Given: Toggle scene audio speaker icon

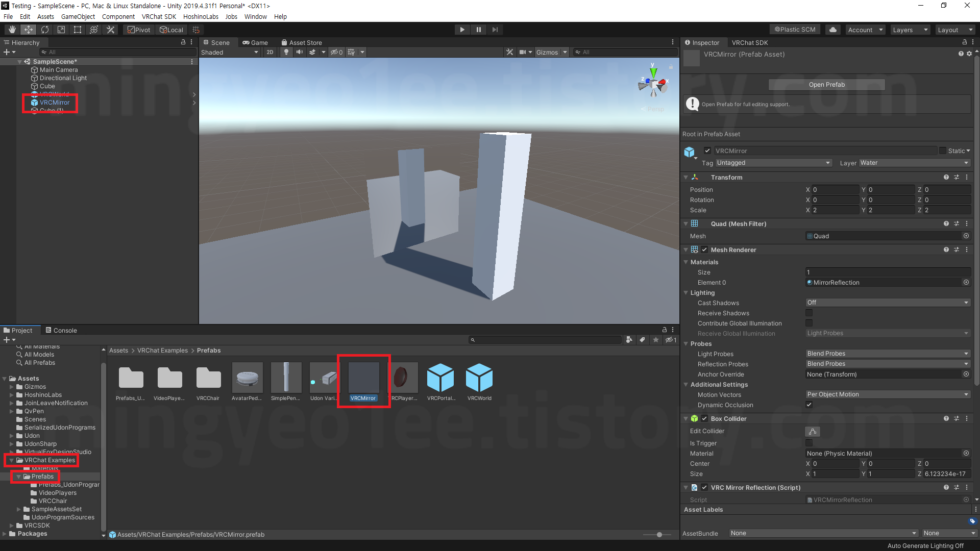Looking at the screenshot, I should pos(300,52).
